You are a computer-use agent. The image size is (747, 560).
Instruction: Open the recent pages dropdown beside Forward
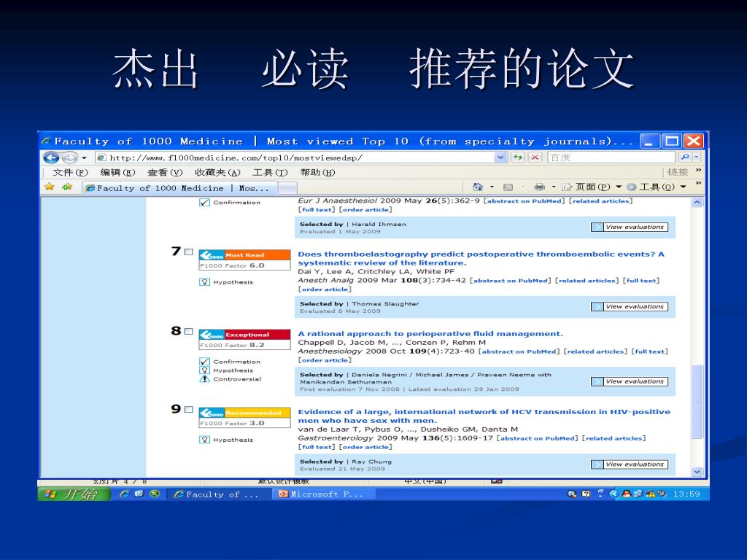pyautogui.click(x=85, y=157)
